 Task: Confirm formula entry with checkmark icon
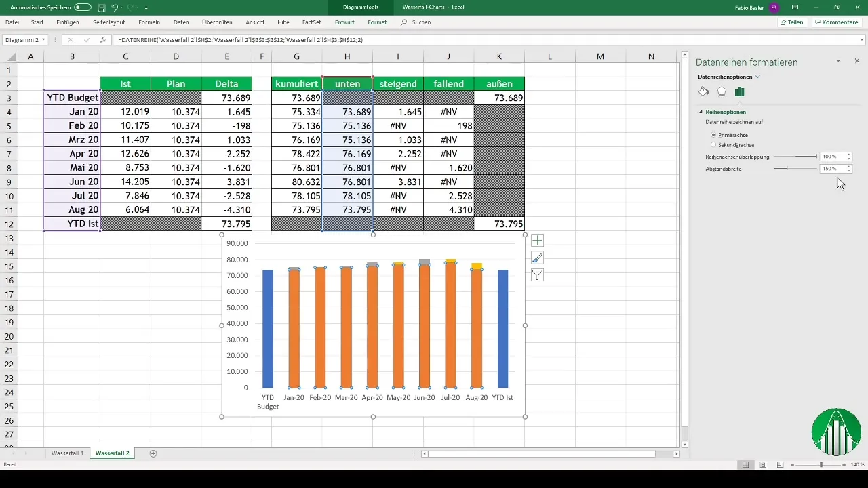[x=86, y=40]
